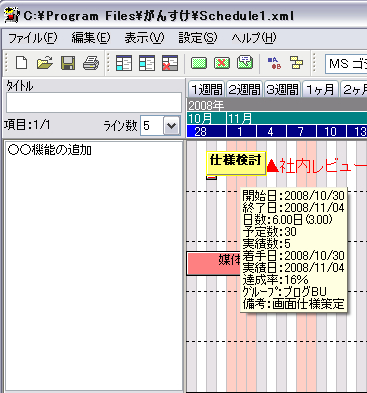Viewport: 367px width, 393px height.
Task: Click date header cell 1
Action: 241,131
